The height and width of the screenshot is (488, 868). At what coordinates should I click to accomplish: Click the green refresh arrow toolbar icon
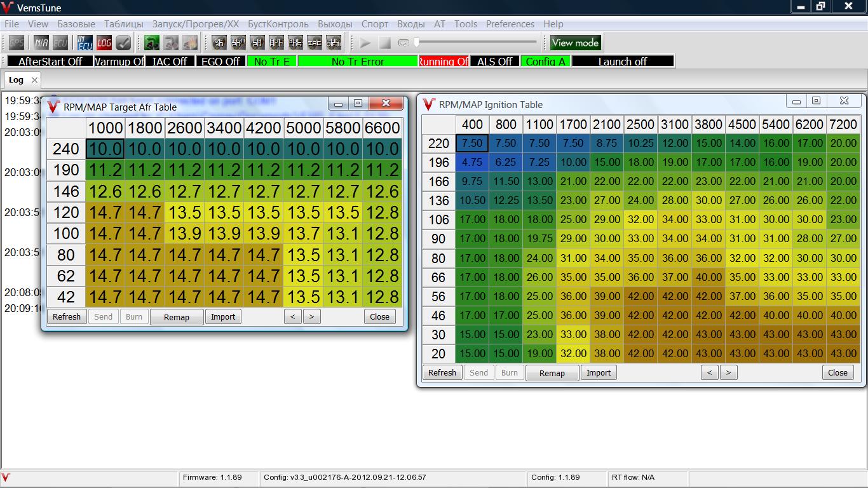tap(152, 43)
